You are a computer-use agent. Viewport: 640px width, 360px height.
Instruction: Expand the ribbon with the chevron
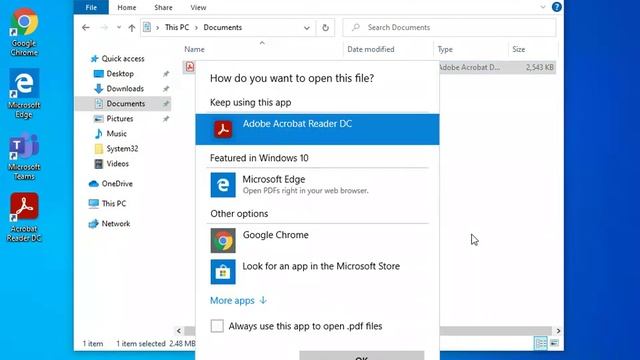(543, 7)
